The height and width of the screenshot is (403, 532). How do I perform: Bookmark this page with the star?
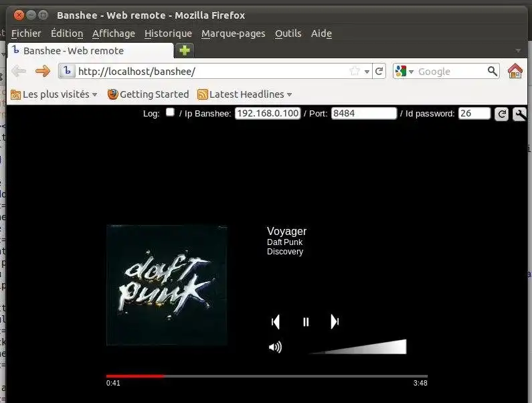[x=355, y=71]
